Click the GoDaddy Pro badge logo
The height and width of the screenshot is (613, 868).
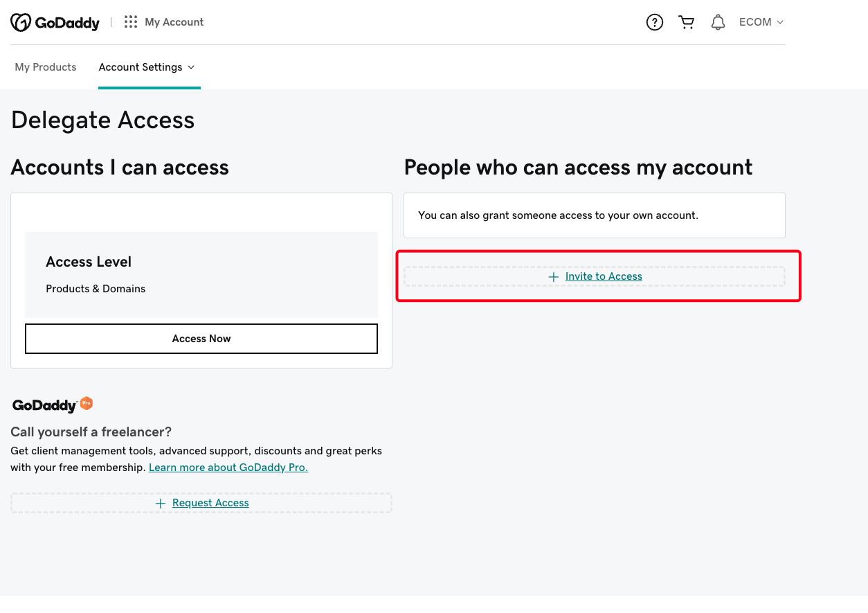(53, 405)
